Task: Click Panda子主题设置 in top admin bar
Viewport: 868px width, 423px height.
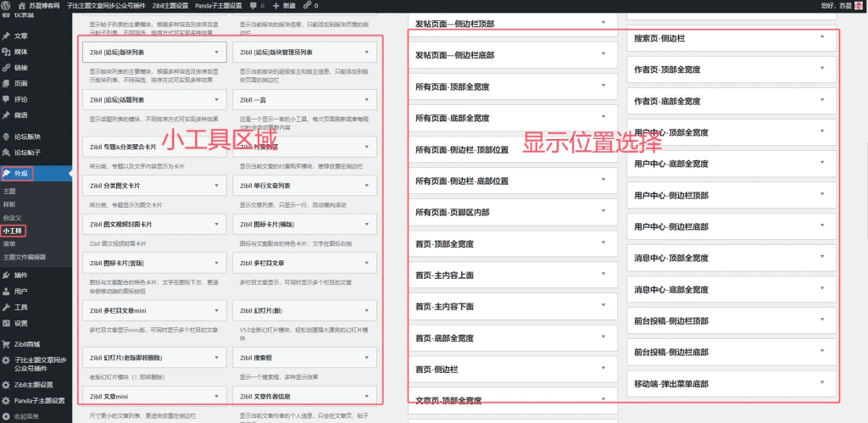Action: click(x=219, y=6)
